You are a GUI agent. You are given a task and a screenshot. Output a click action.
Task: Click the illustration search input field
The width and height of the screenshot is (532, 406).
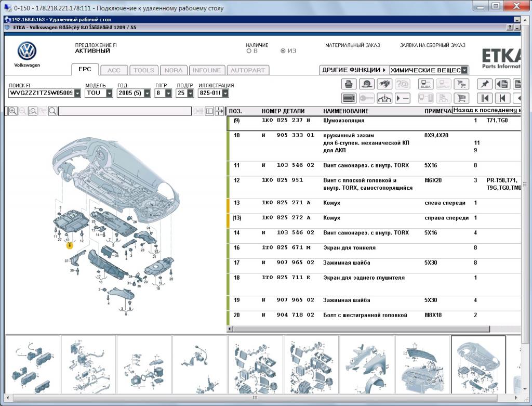tap(125, 111)
